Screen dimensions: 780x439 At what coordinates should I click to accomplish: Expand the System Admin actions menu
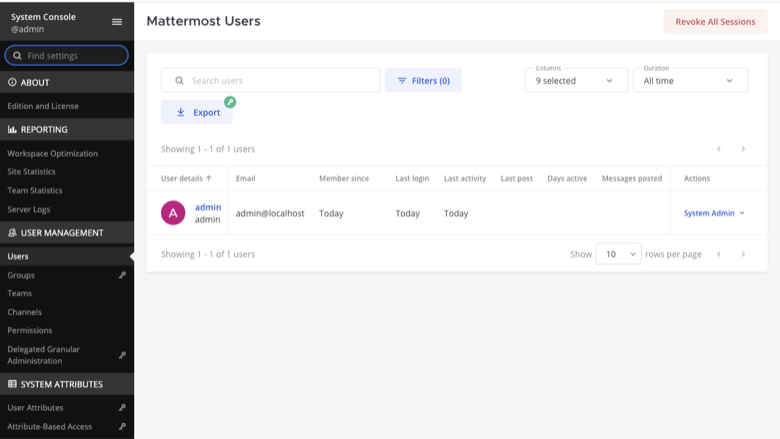[714, 213]
